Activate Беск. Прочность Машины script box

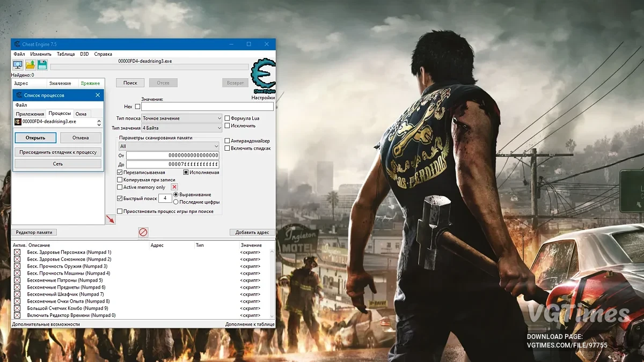17,273
